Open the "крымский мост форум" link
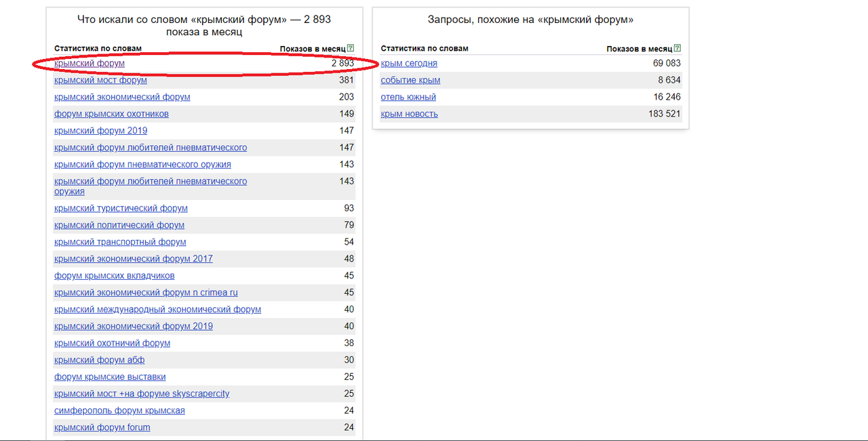 [100, 80]
